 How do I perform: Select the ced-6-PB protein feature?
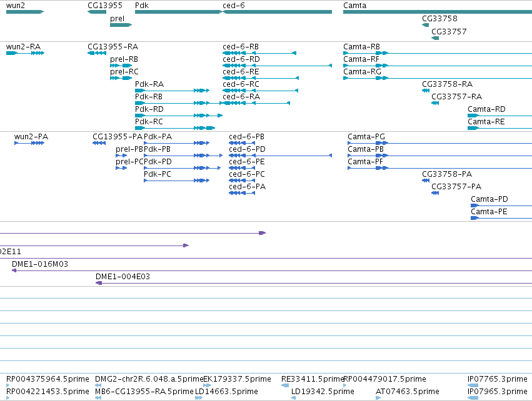pos(242,143)
